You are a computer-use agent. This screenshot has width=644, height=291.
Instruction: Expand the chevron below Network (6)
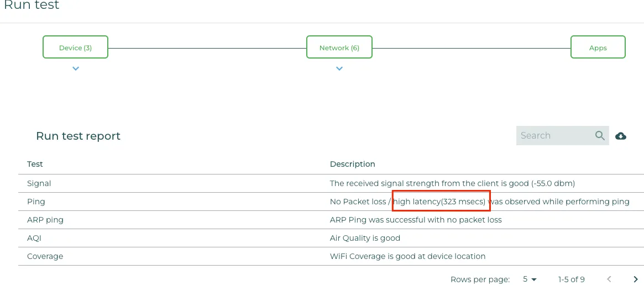[339, 68]
